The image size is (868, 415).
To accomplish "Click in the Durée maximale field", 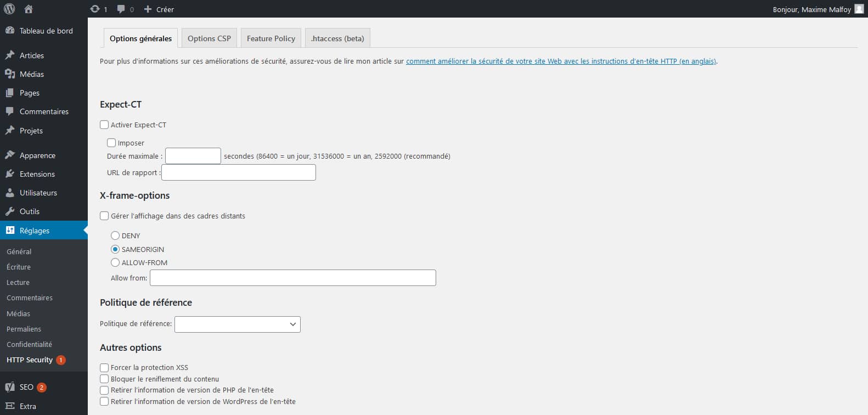I will (193, 156).
